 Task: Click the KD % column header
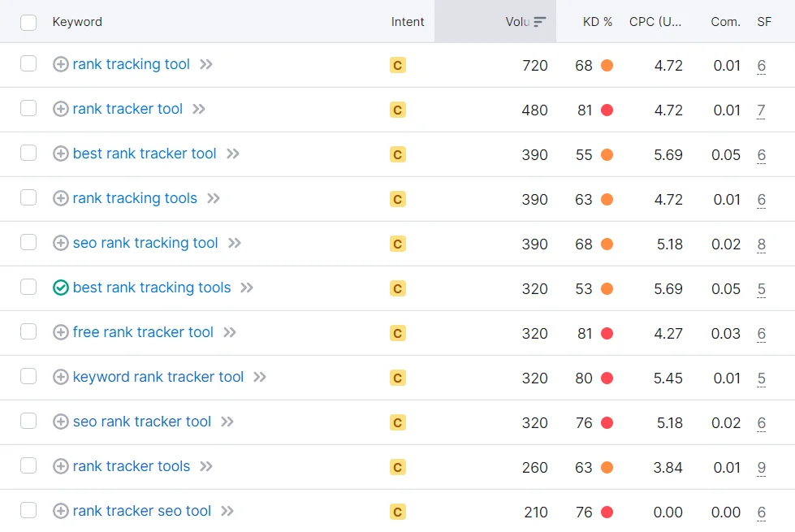tap(598, 22)
